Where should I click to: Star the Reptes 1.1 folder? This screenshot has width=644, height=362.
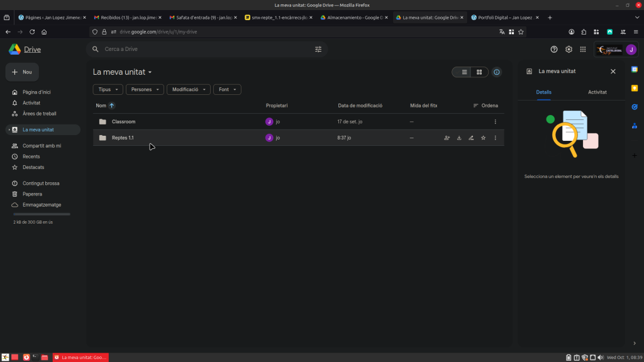pos(483,138)
